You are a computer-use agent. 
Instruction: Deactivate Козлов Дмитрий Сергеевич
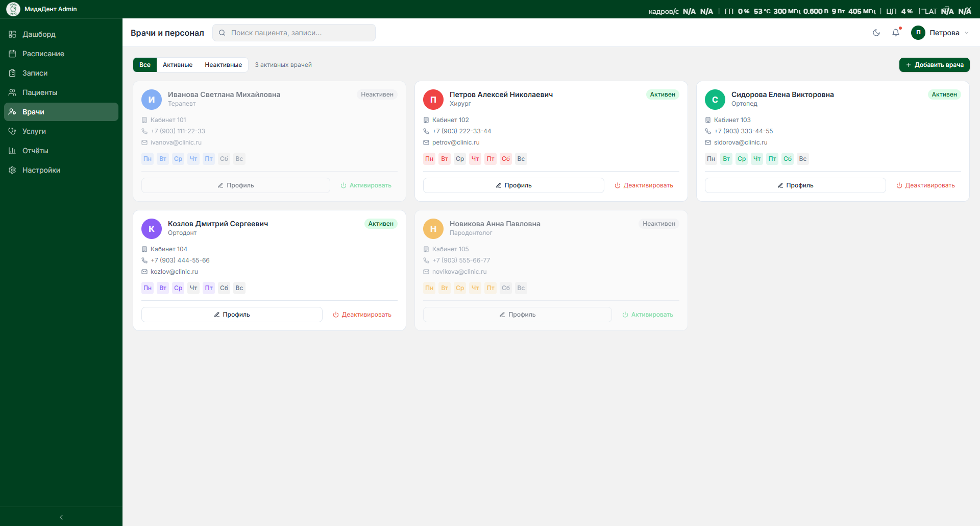click(x=362, y=315)
